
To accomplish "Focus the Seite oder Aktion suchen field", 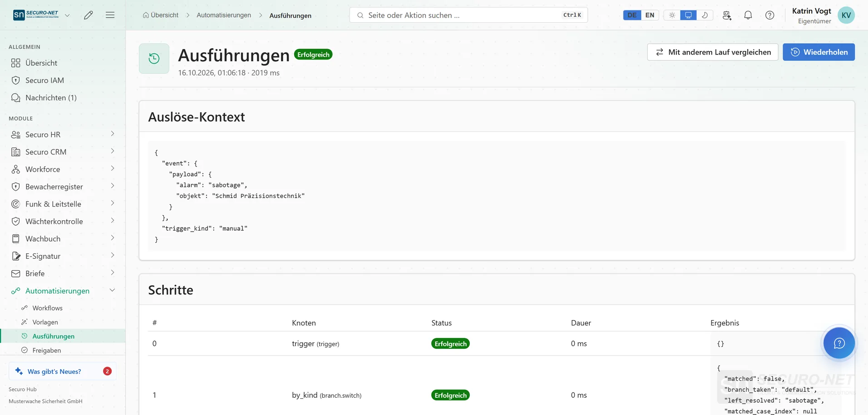I will tap(469, 15).
